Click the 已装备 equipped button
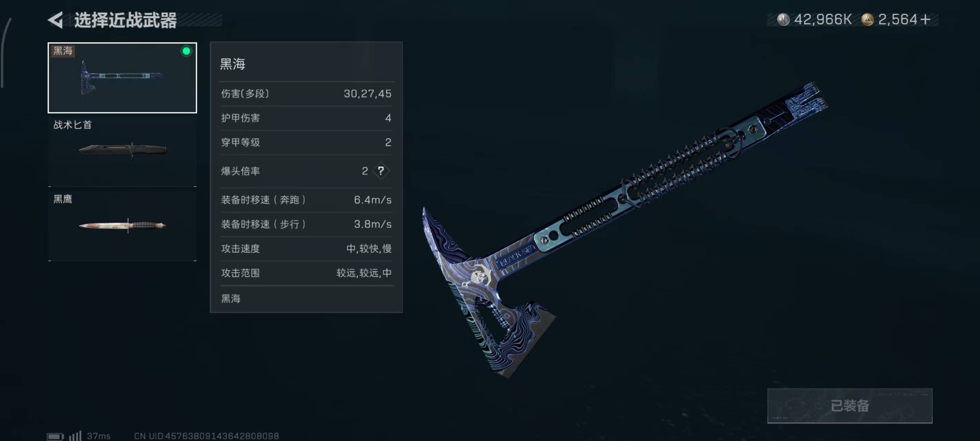Image resolution: width=980 pixels, height=441 pixels. 849,406
